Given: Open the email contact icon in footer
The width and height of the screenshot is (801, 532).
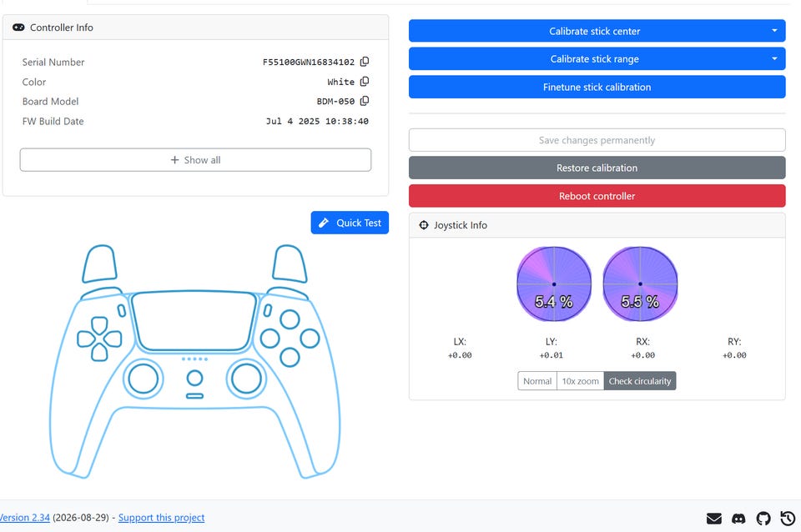Looking at the screenshot, I should coord(713,519).
